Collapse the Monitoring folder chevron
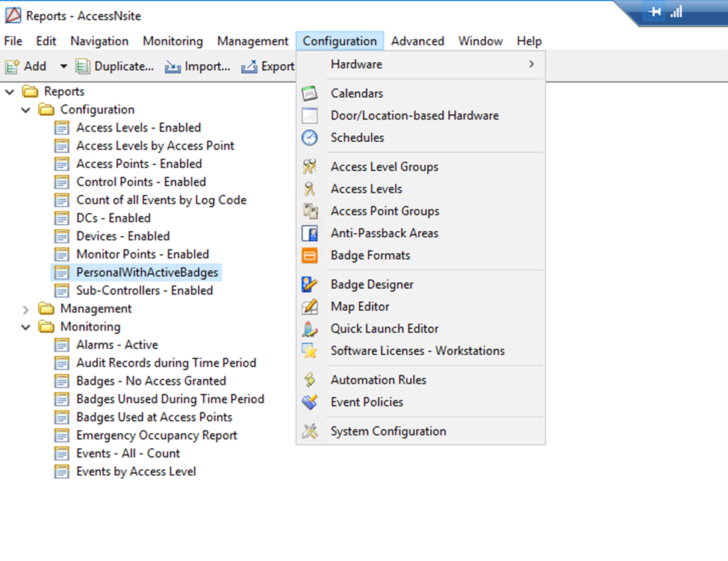Viewport: 728px width, 561px height. [26, 327]
